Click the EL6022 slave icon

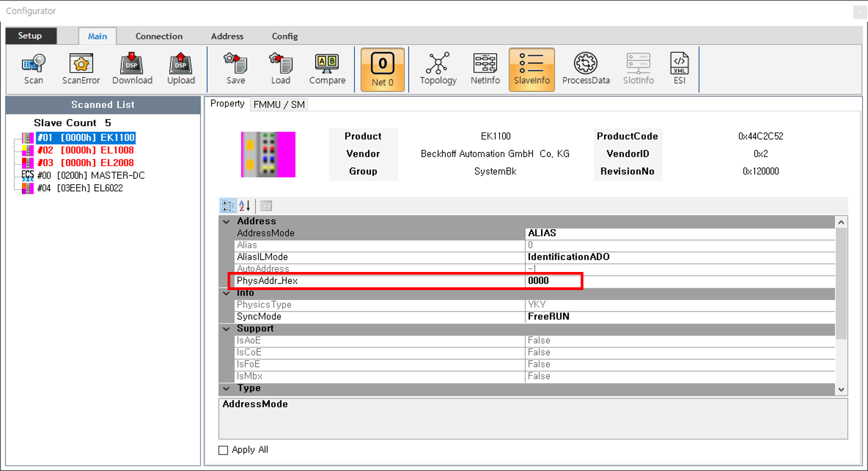click(27, 188)
